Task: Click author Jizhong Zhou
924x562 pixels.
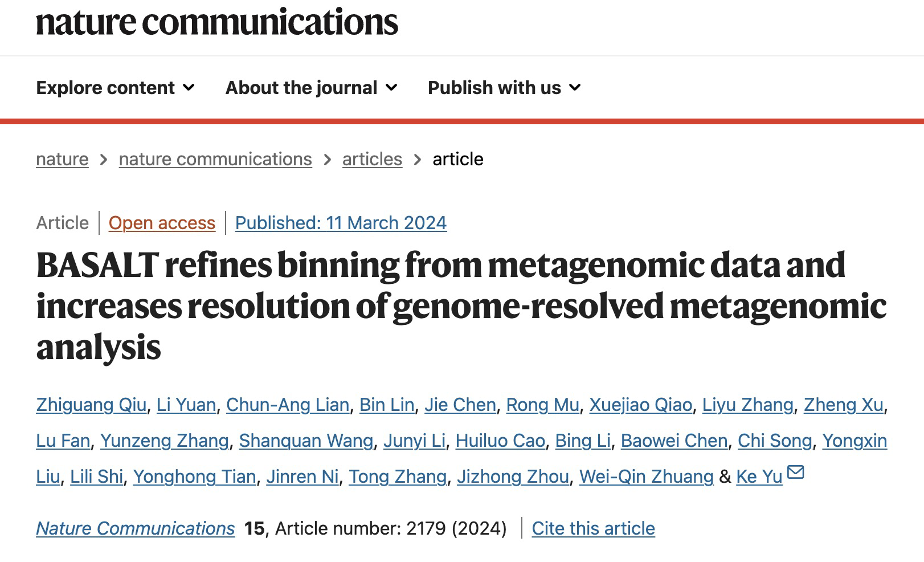Action: pyautogui.click(x=513, y=477)
